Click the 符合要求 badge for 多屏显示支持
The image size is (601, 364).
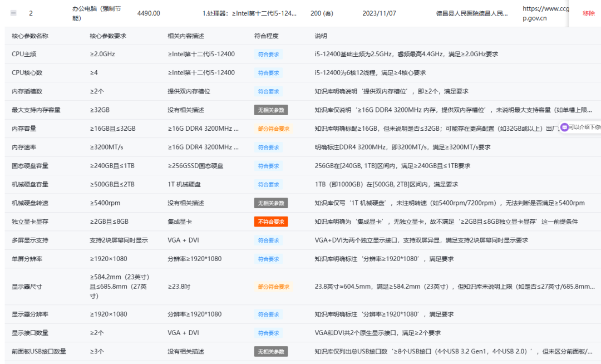(268, 240)
